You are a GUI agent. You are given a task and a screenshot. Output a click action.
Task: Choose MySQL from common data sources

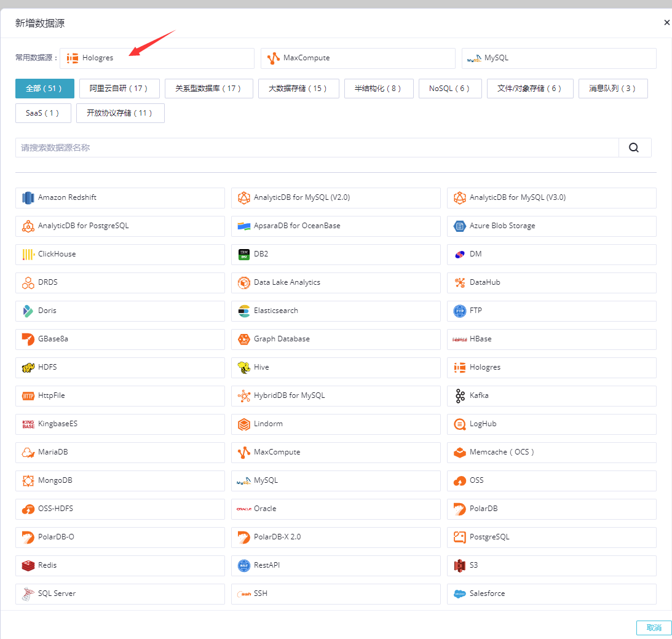559,58
